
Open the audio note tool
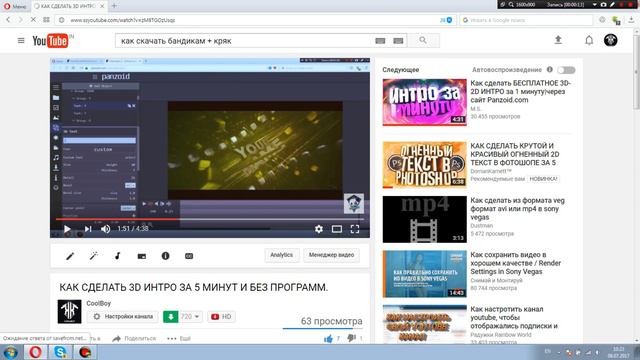point(118,256)
